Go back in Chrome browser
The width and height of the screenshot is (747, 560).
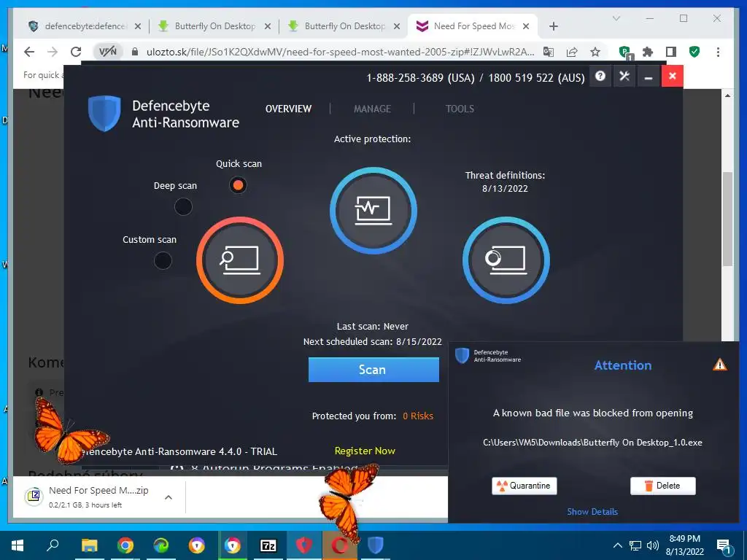click(29, 52)
